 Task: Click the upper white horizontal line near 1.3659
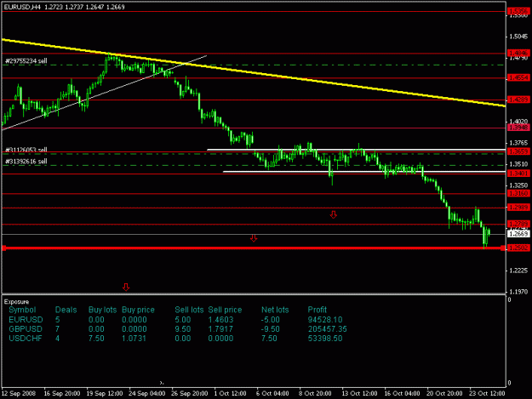357,150
